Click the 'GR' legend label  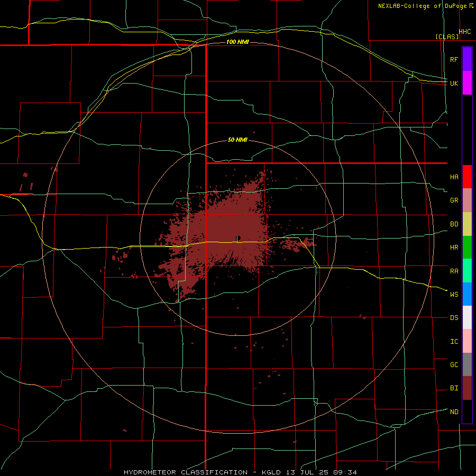click(x=454, y=200)
